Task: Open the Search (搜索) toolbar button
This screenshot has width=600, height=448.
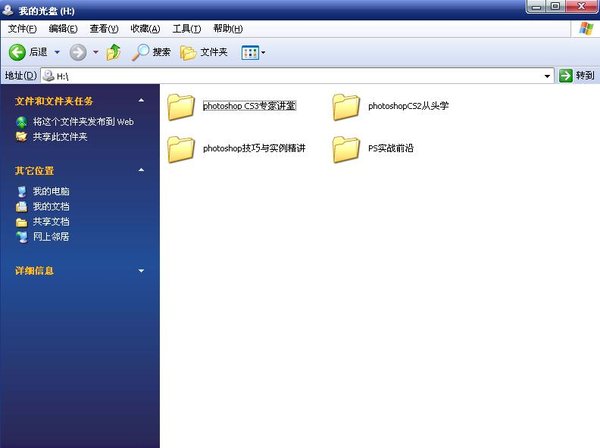Action: (152, 52)
